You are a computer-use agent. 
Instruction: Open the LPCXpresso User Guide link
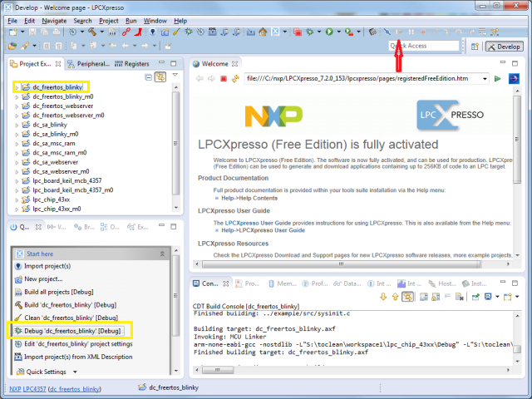pyautogui.click(x=258, y=223)
